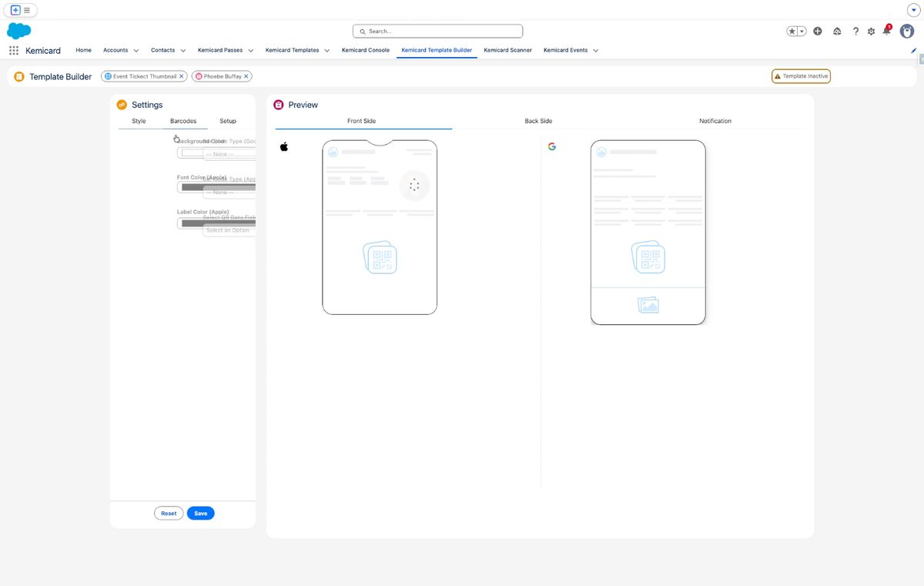Open the Kemicard Templates tab
Screen dimensions: 924x586
293,50
